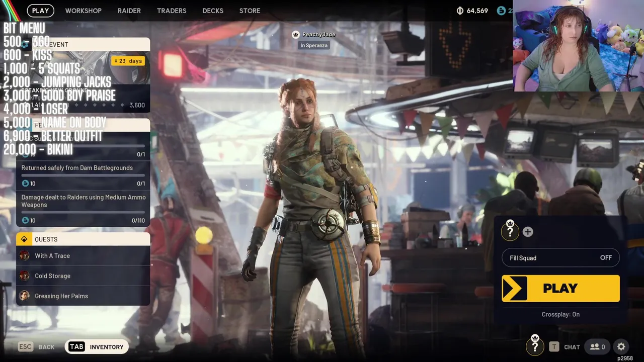Viewport: 644px width, 362px height.
Task: Click the 3,600 event progress goal
Action: 137,105
